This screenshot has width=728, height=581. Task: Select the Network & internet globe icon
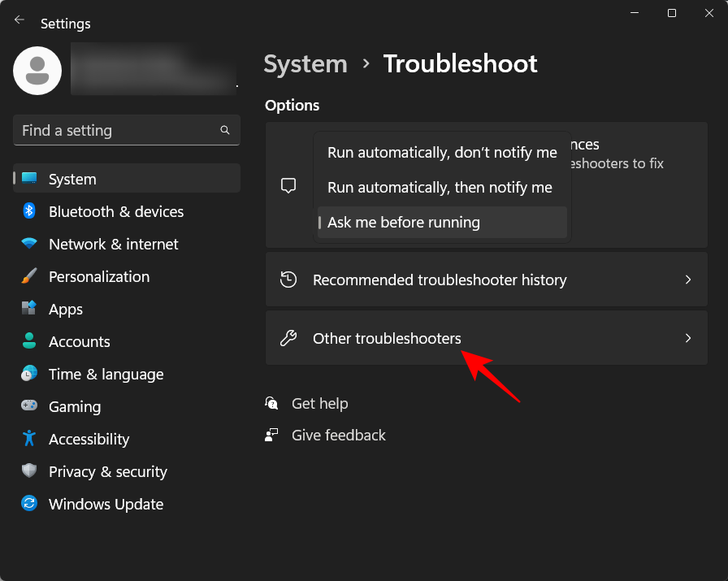pos(30,244)
